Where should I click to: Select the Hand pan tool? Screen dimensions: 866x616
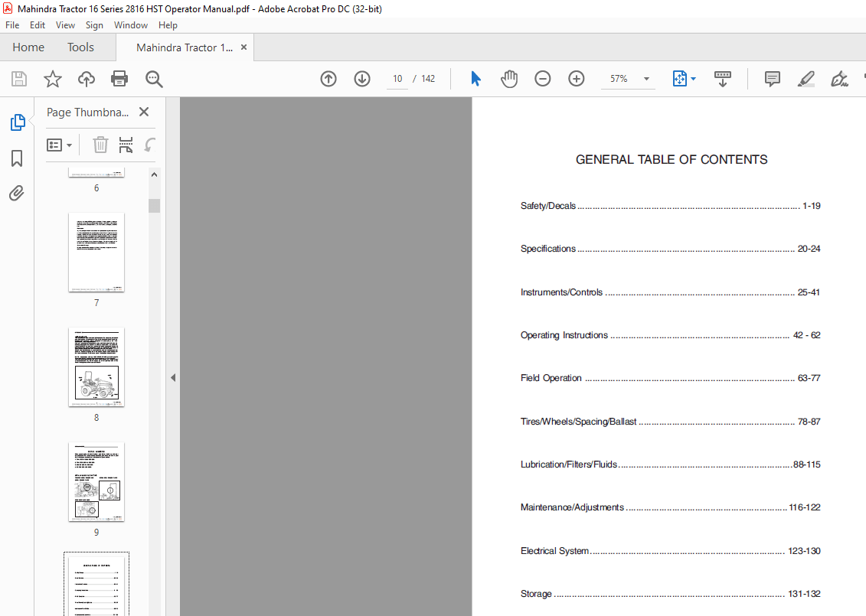coord(509,79)
